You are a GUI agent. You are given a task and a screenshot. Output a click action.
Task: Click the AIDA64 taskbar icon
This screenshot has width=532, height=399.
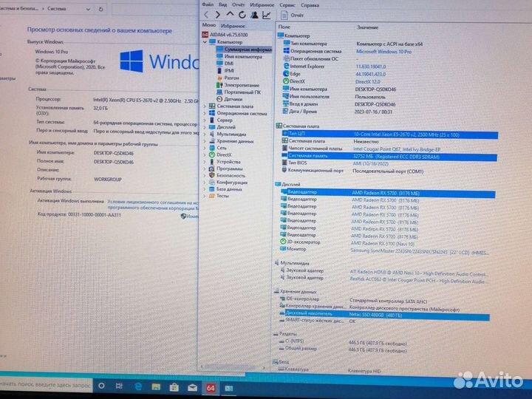(x=211, y=388)
